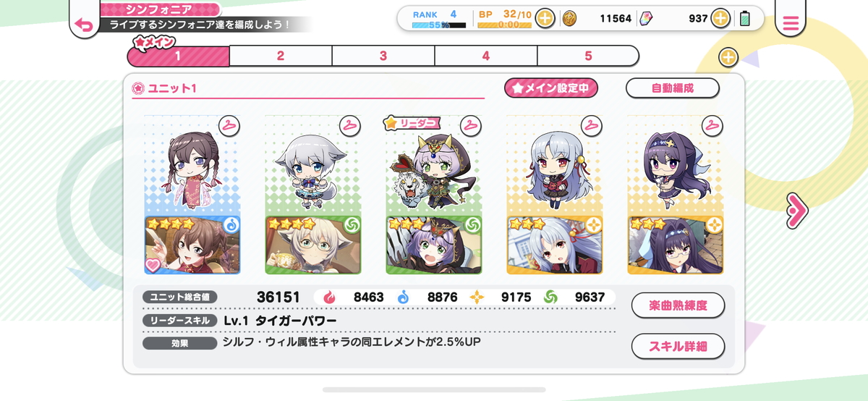This screenshot has width=868, height=401.
Task: Open 楽曲熟練度 song proficiency
Action: click(x=678, y=305)
